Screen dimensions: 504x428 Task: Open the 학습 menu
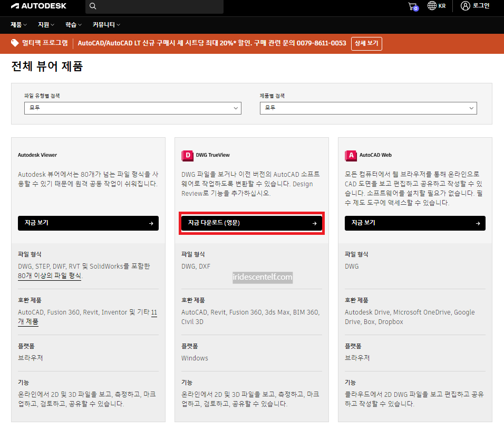pyautogui.click(x=73, y=25)
